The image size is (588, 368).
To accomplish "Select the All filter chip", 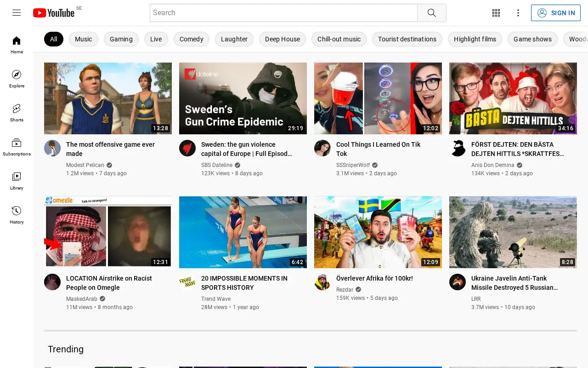I will 54,39.
